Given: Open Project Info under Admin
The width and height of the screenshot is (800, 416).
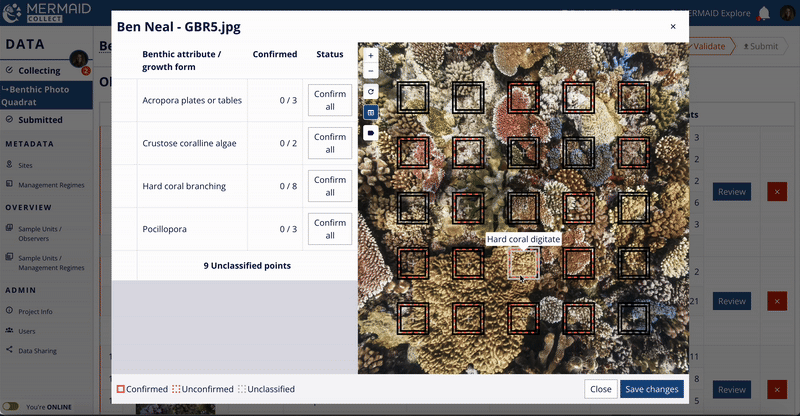Looking at the screenshot, I should [35, 311].
